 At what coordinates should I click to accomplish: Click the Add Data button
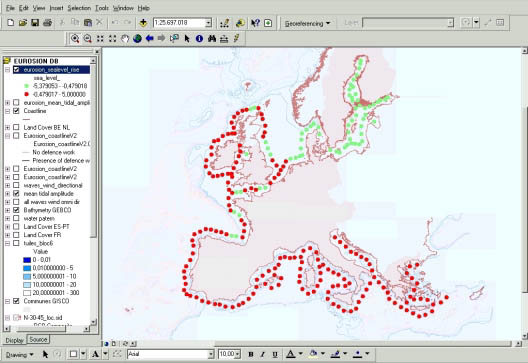143,23
